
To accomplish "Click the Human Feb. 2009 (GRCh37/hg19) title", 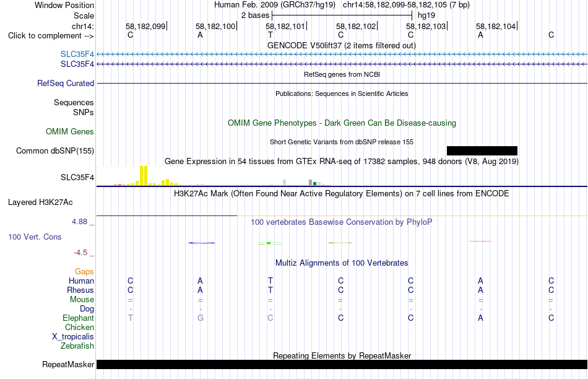I will 275,5.
